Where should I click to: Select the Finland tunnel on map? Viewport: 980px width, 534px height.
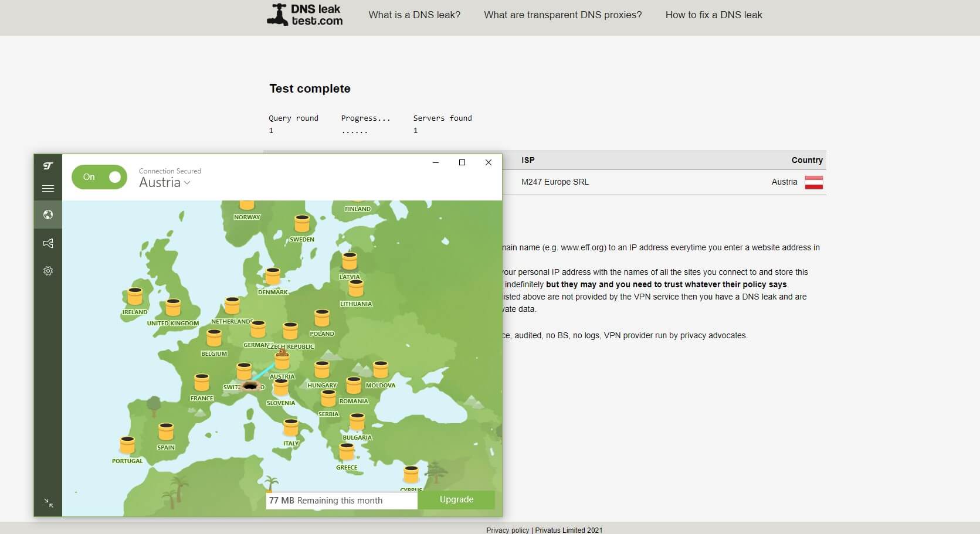pos(357,203)
